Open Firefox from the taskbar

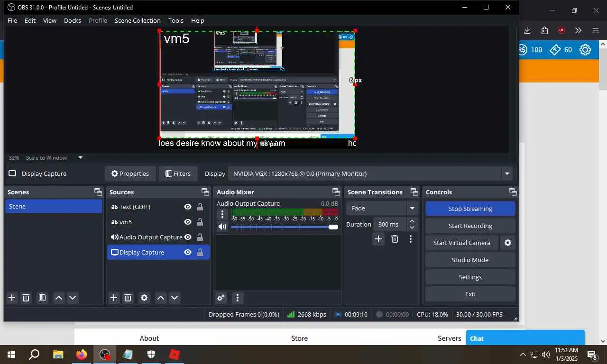(82, 355)
